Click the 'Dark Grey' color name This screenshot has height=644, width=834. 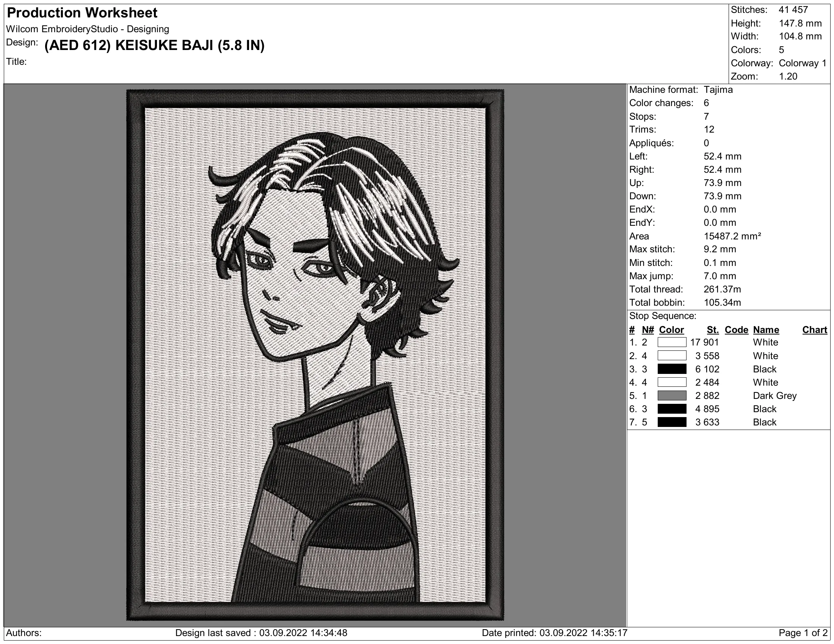[774, 395]
